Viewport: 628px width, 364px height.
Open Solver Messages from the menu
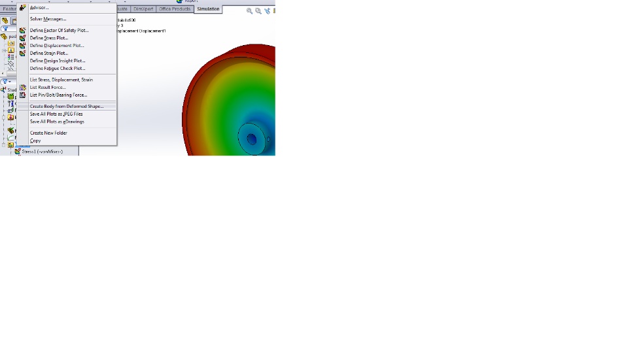48,19
